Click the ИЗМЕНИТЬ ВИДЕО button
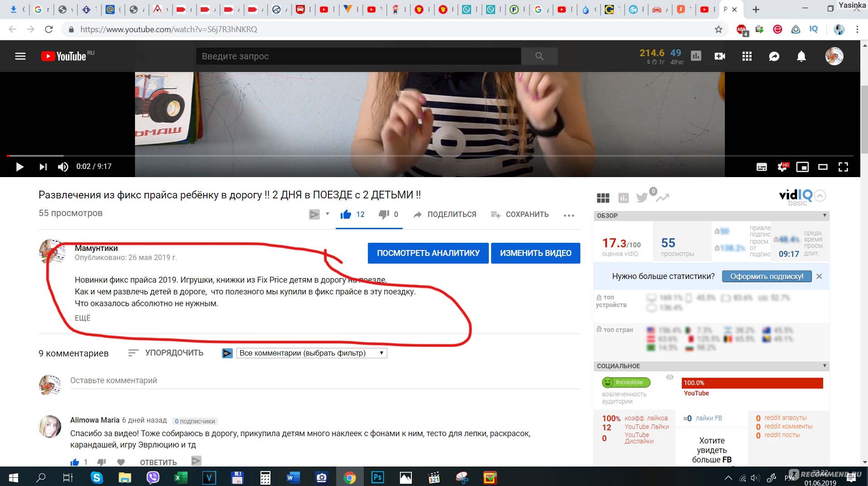Screen dimensions: 868x486 (535, 253)
